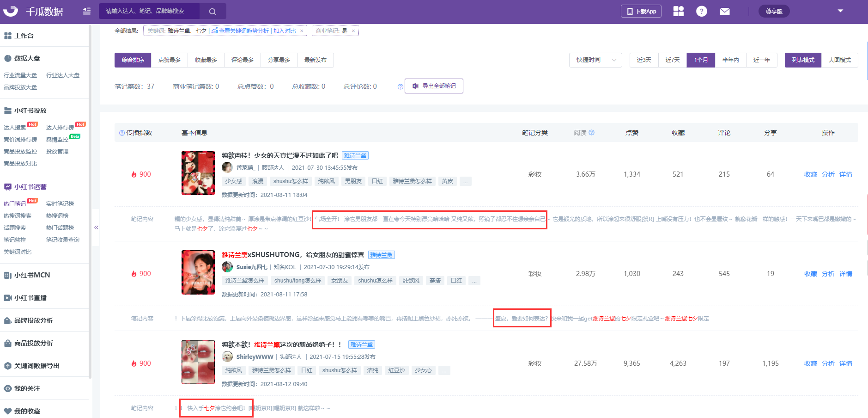
Task: Choose the 近一年 time range
Action: tap(762, 60)
